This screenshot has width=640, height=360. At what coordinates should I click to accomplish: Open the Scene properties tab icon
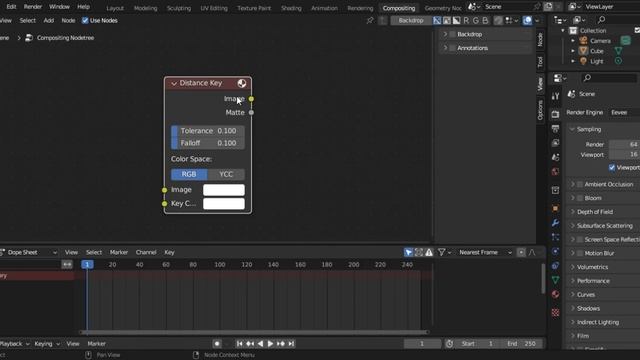pos(556,158)
